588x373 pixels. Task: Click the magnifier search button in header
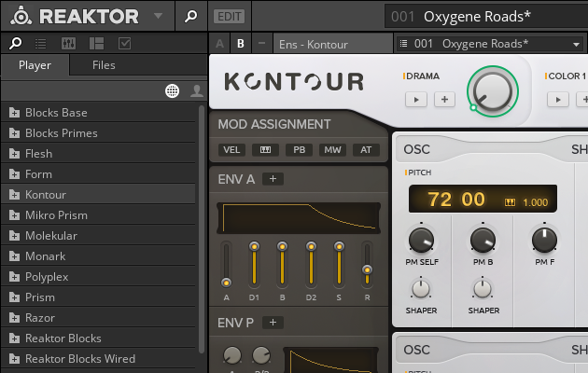pos(191,16)
